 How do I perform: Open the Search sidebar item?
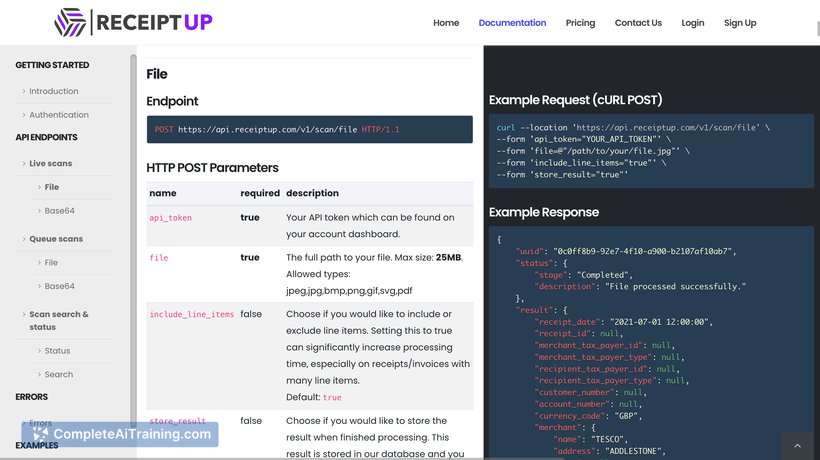[59, 374]
